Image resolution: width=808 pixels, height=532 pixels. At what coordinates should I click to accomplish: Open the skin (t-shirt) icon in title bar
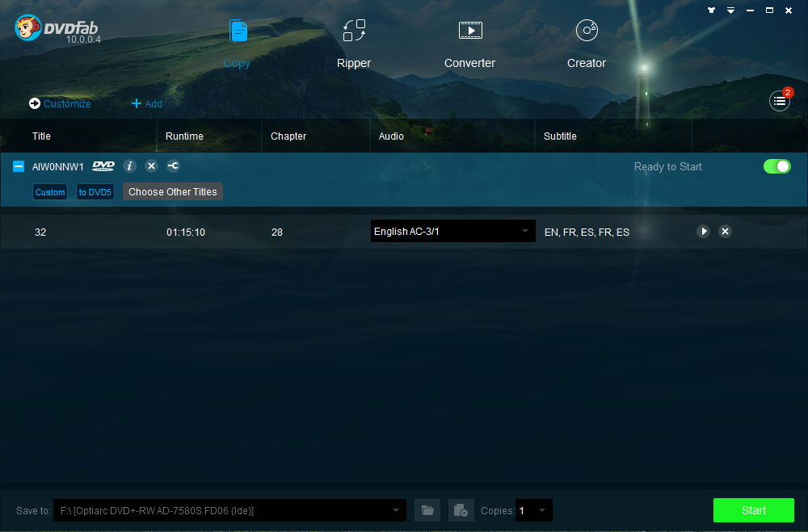[711, 10]
